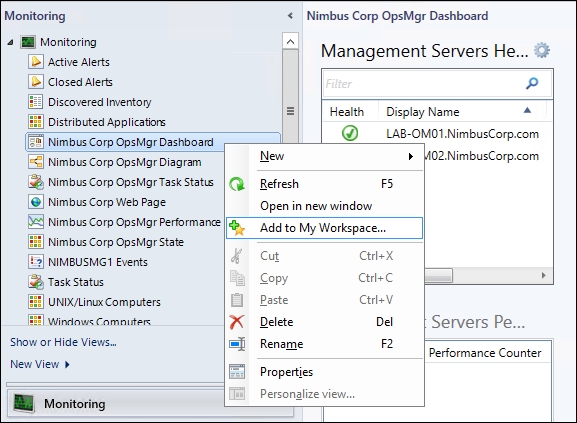Select the NIMBUSMG1 Events view
The height and width of the screenshot is (423, 577).
click(x=98, y=262)
